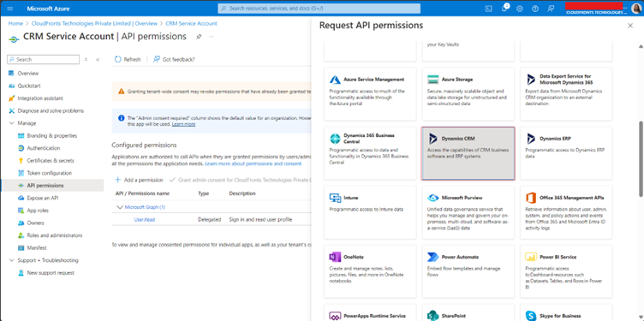Clear the sidebar search with the X icon
This screenshot has width=644, height=321.
pos(86,60)
